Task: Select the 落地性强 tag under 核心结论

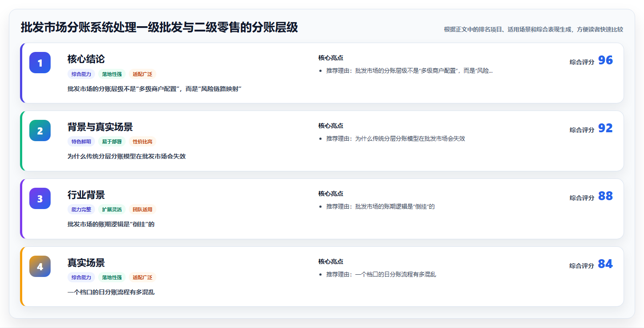Action: (112, 74)
